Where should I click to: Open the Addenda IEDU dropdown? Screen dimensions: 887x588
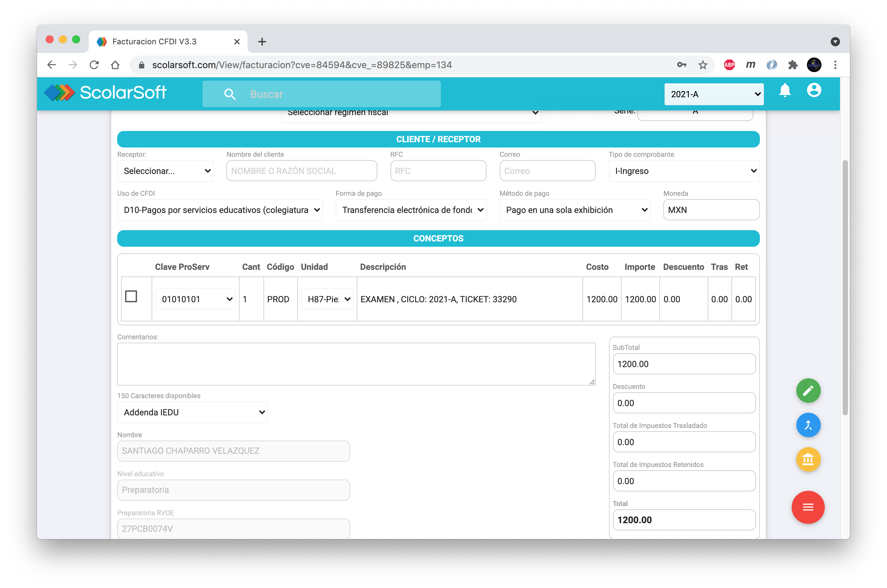tap(193, 412)
